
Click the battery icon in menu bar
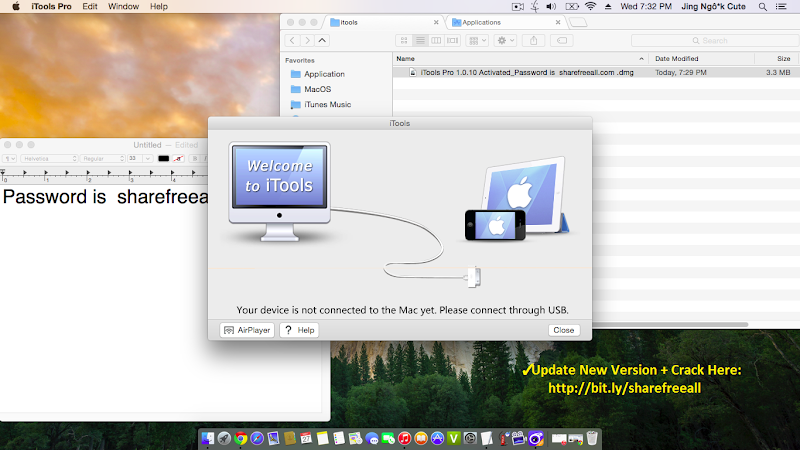click(x=572, y=7)
